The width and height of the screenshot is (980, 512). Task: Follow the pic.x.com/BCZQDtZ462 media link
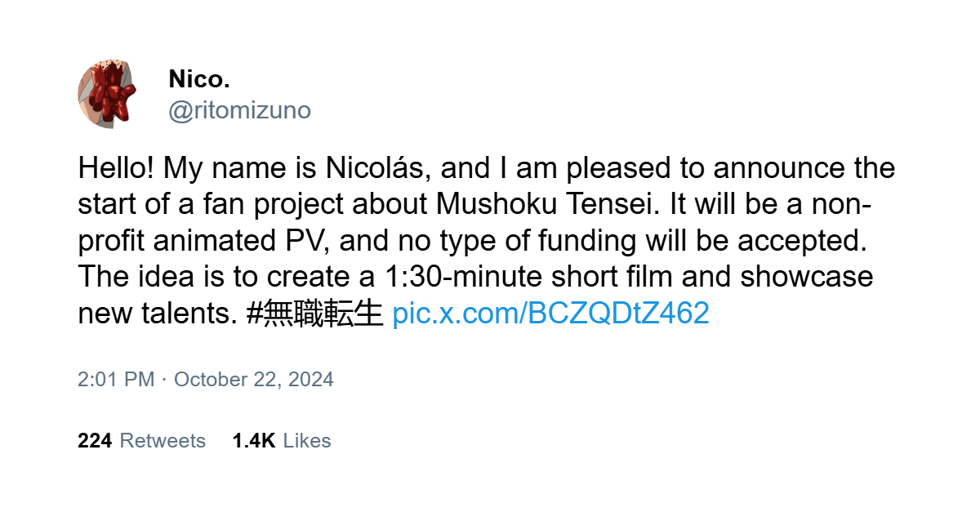tap(551, 314)
